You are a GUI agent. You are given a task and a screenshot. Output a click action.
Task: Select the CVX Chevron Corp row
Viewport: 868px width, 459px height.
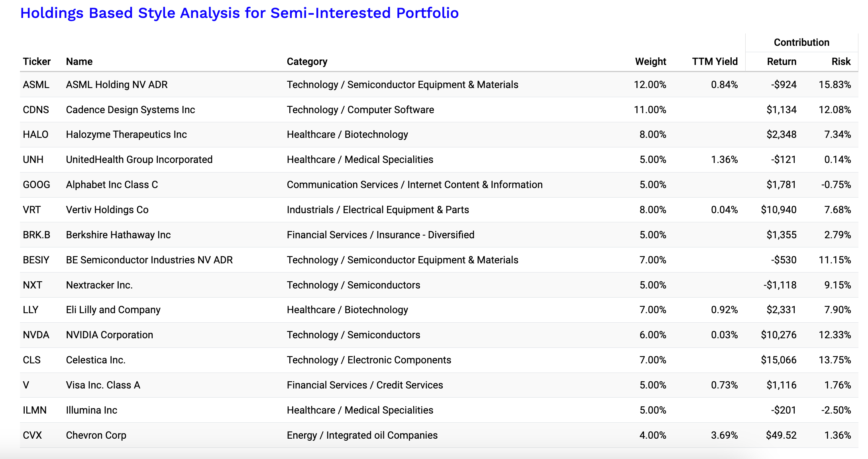[96, 435]
